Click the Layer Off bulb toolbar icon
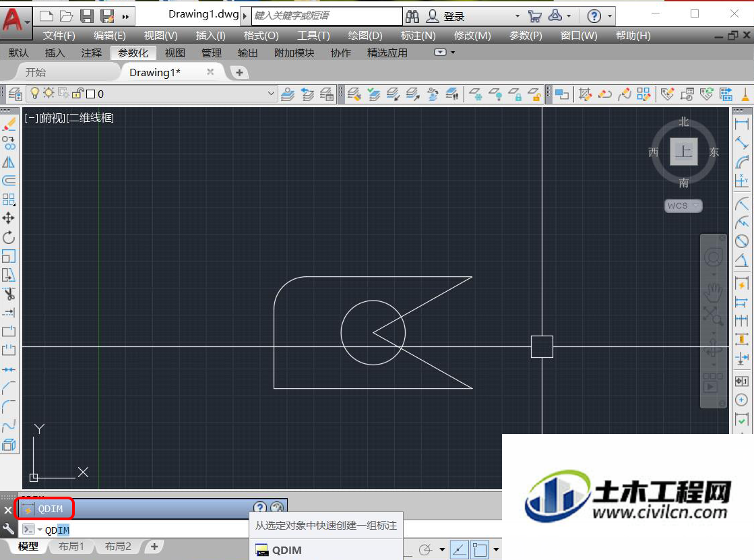Viewport: 754px width, 560px height. click(496, 94)
